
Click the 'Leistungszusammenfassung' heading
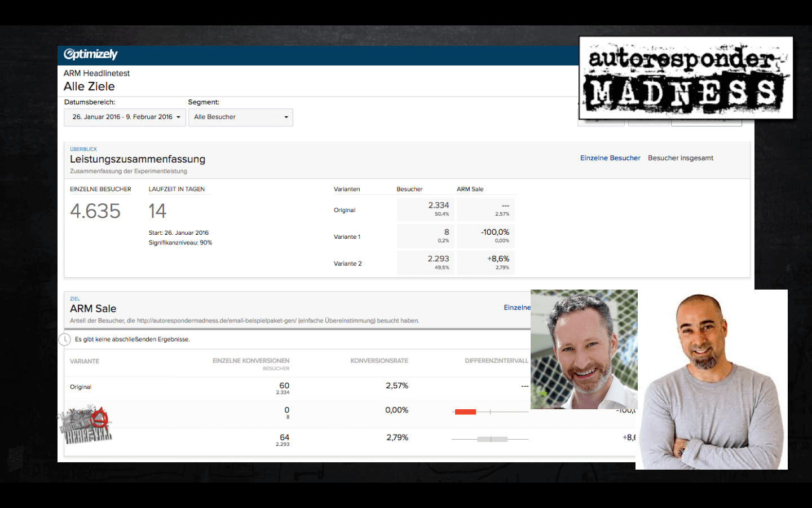pos(138,159)
